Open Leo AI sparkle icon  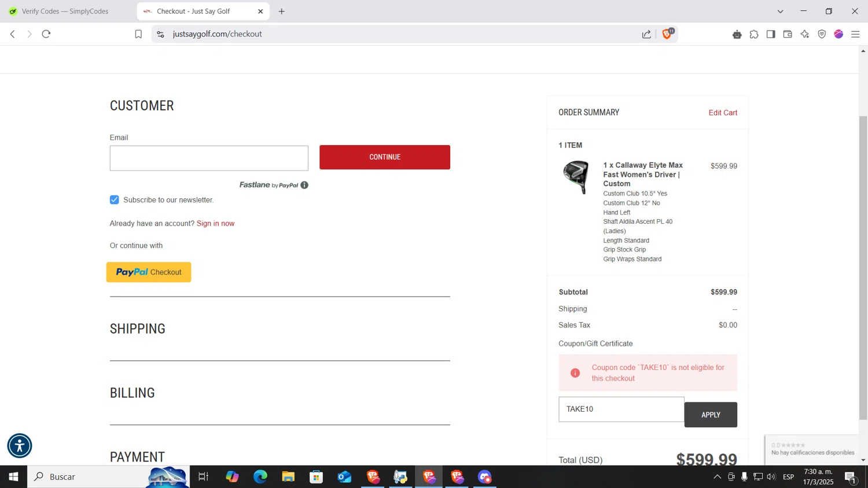[805, 34]
